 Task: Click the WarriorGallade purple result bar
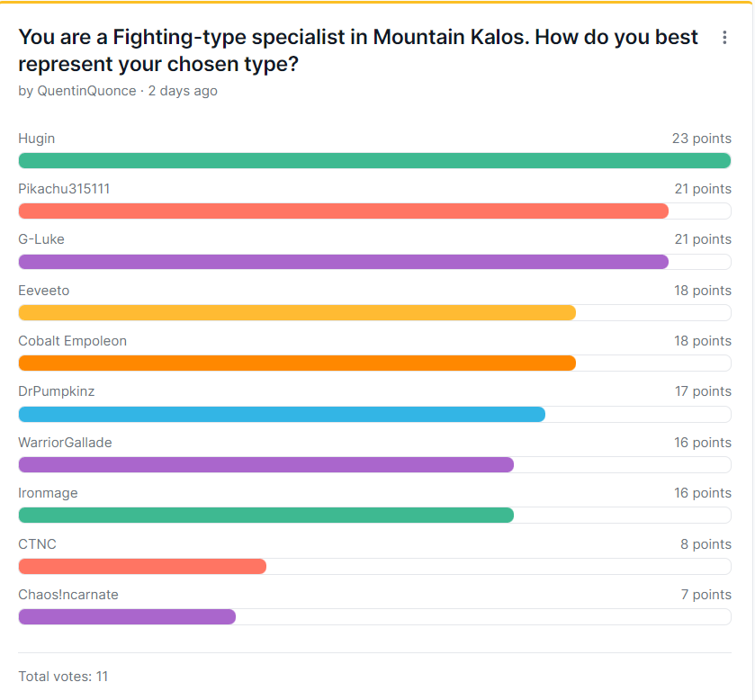[266, 464]
